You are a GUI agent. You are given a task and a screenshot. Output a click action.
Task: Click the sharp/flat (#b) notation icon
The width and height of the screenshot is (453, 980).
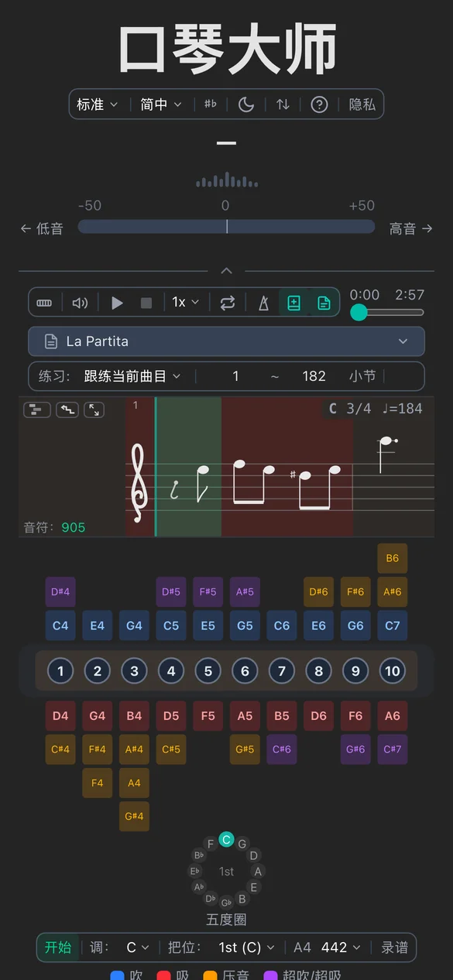point(209,104)
